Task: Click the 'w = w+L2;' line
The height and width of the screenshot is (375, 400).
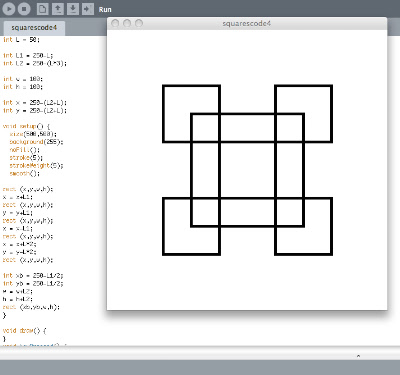Action: click(x=18, y=291)
